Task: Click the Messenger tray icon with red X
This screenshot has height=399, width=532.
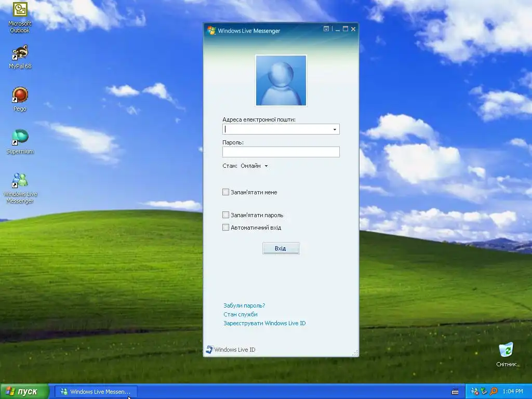Action: pyautogui.click(x=475, y=391)
